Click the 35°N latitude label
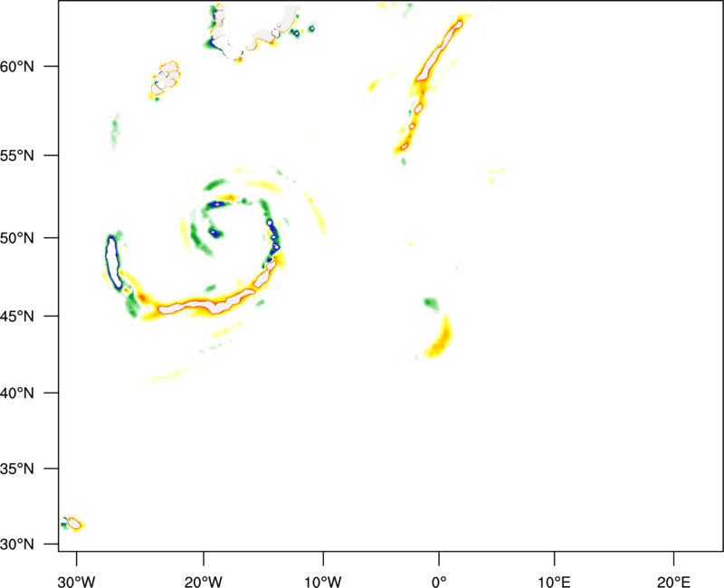 [17, 469]
